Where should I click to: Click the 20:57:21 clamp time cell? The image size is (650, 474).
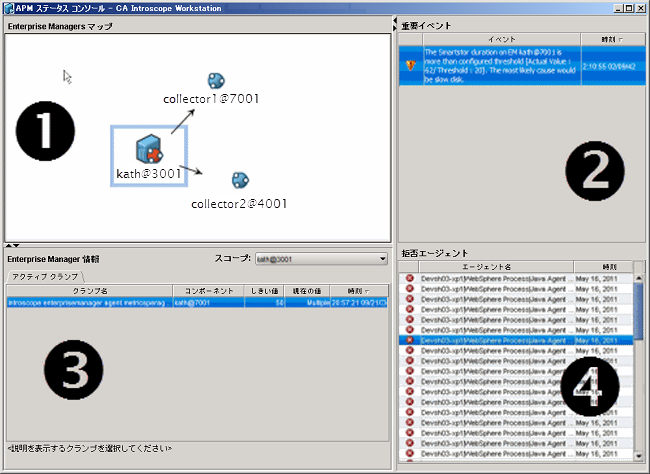pos(359,303)
